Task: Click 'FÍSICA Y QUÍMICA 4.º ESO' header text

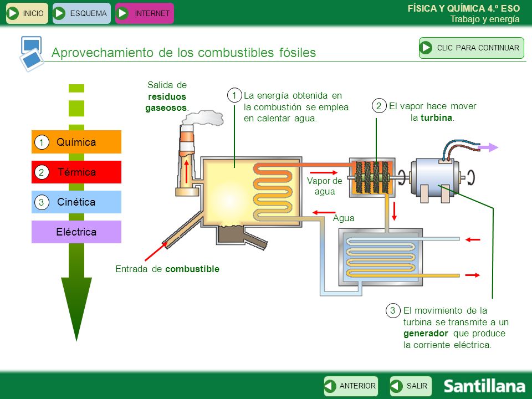Action: pyautogui.click(x=463, y=8)
